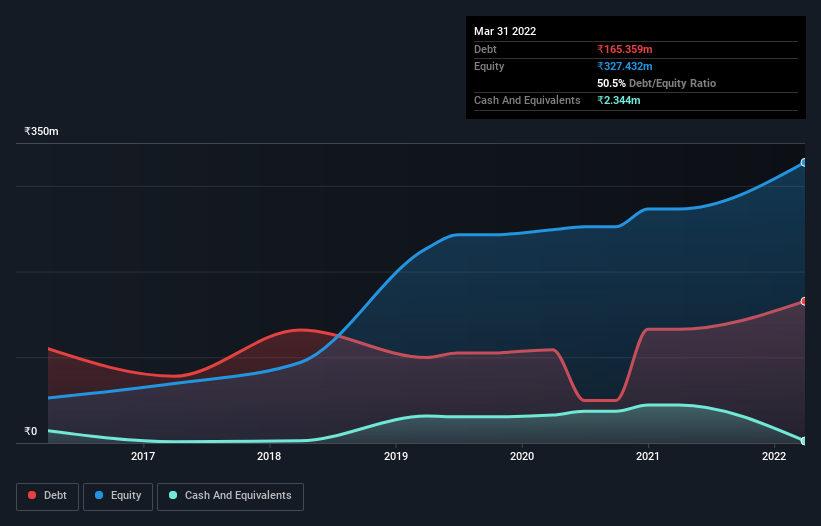Toggle Cash And Equivalents legend button
The height and width of the screenshot is (526, 821).
point(230,496)
